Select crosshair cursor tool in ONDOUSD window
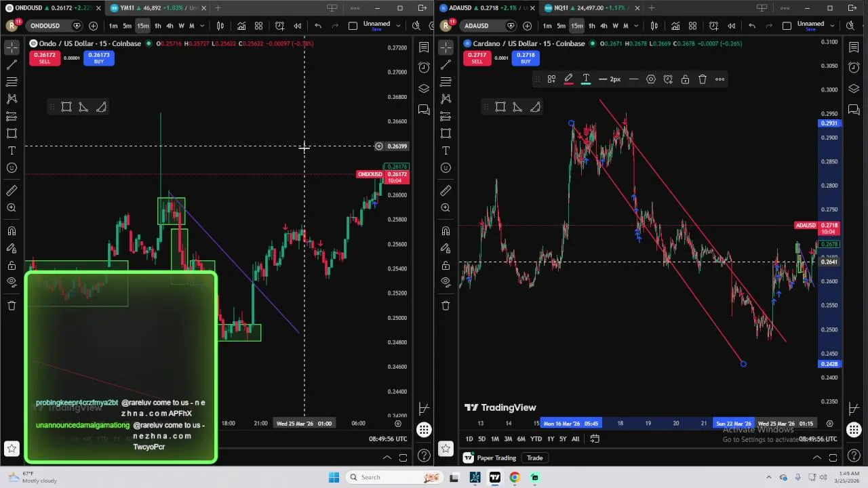 (x=12, y=47)
